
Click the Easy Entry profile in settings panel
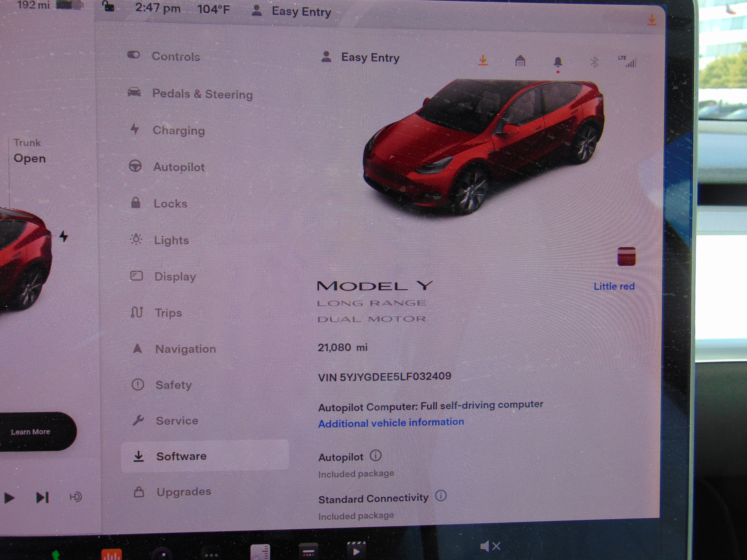(360, 57)
